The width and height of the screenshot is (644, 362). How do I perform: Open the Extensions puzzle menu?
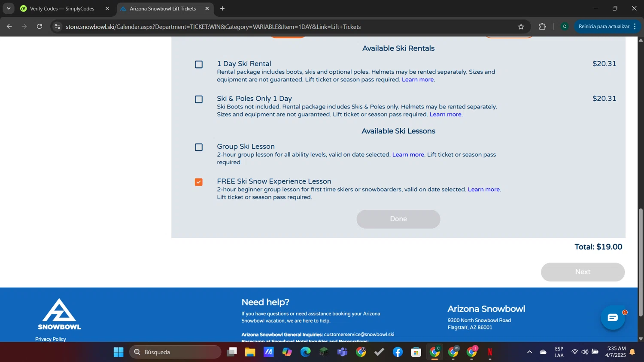tap(542, 27)
